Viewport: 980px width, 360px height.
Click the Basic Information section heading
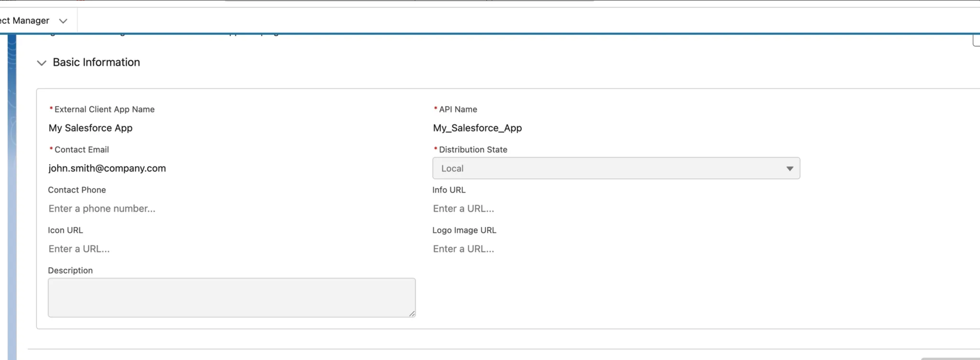point(96,62)
